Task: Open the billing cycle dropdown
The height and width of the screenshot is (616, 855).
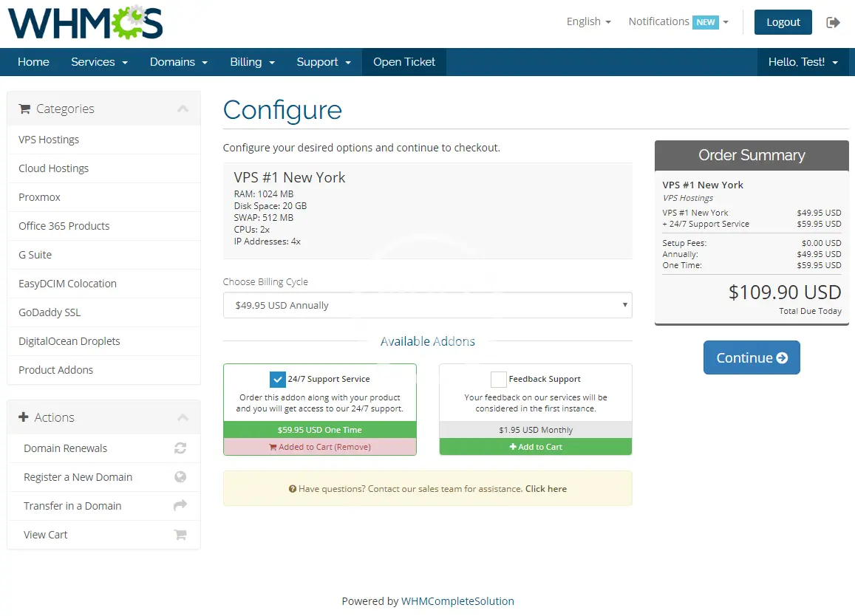Action: click(x=427, y=305)
